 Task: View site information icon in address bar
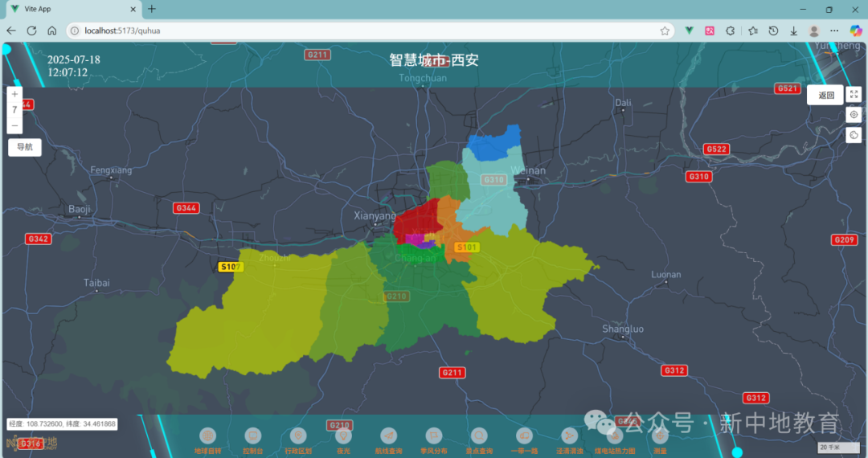pyautogui.click(x=75, y=31)
